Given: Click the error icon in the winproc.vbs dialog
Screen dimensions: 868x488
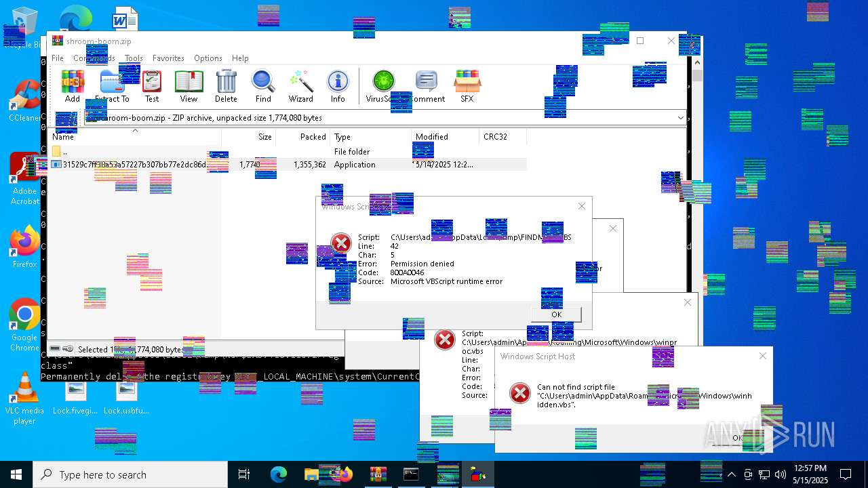Looking at the screenshot, I should pyautogui.click(x=445, y=339).
